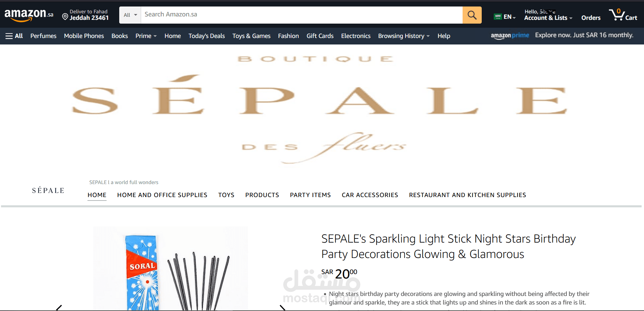Viewport: 644px width, 311px height.
Task: Click the Amazon Prime logo banner
Action: (x=510, y=35)
